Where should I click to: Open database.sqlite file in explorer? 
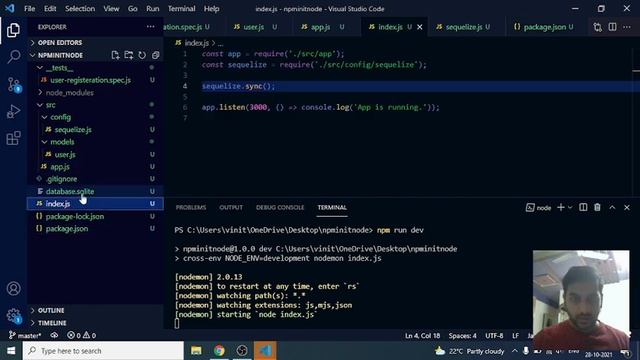coord(70,191)
